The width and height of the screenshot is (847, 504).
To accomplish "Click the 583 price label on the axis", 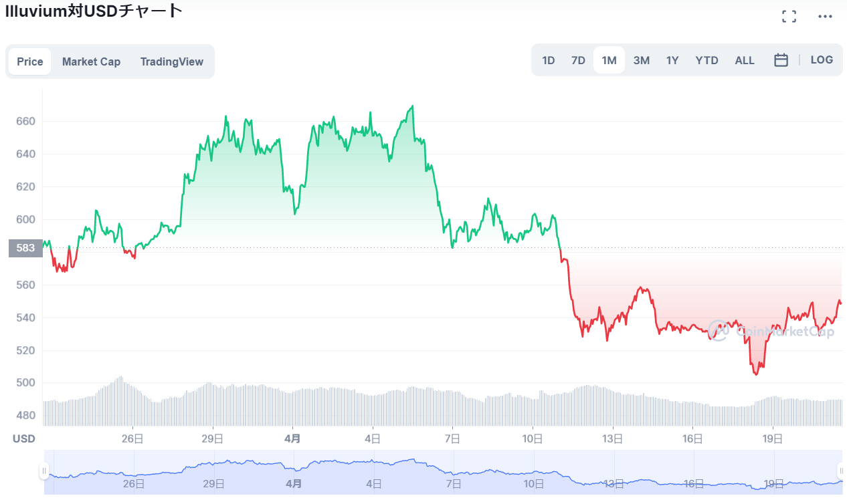I will [25, 248].
